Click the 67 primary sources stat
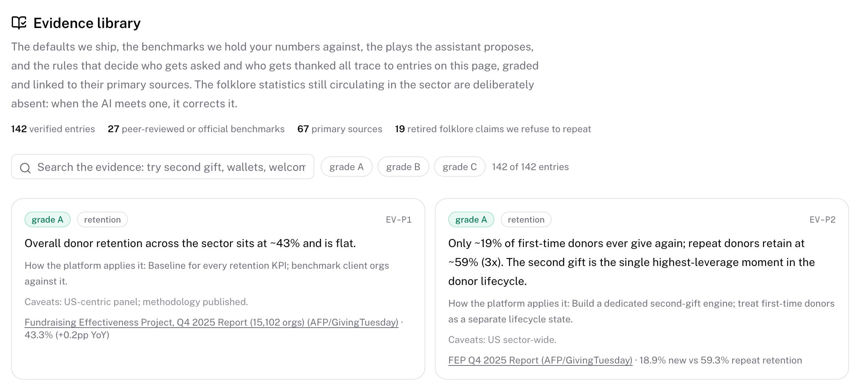Viewport: 868px width, 386px height. [x=340, y=129]
